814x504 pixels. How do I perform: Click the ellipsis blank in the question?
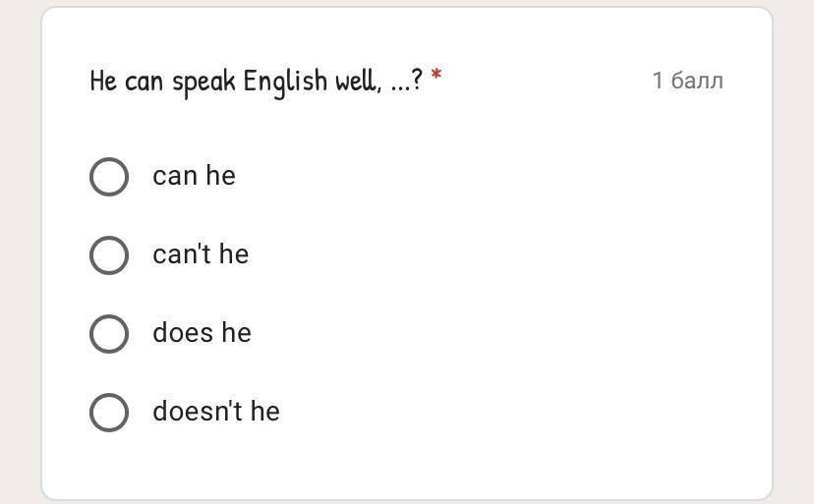pos(400,86)
